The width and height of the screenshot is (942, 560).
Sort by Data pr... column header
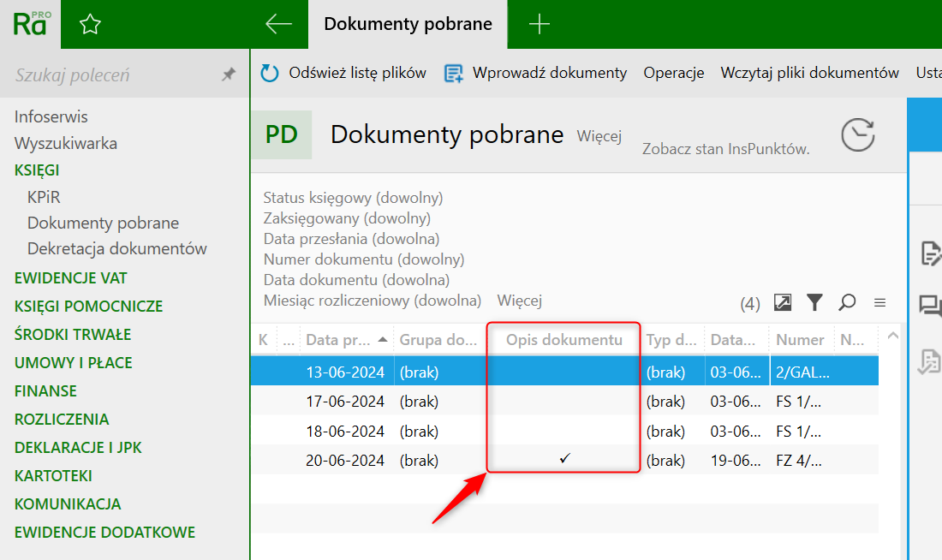(347, 340)
